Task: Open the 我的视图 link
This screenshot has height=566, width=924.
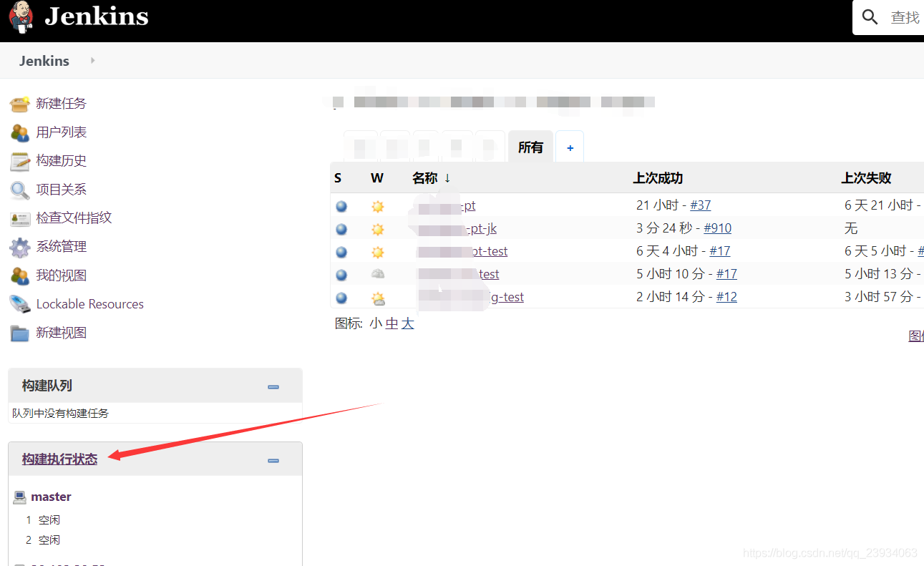Action: pyautogui.click(x=62, y=275)
